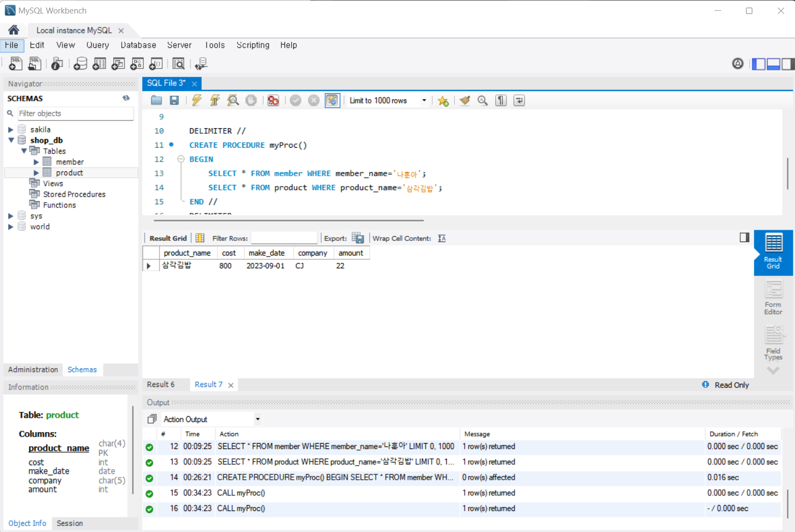Search table data icon in toolbar
This screenshot has height=532, width=795.
point(178,64)
